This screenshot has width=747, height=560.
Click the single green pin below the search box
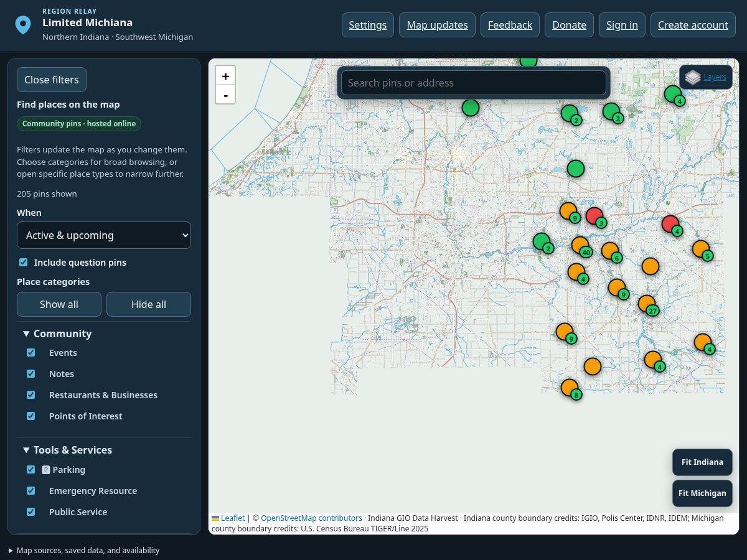pos(576,169)
